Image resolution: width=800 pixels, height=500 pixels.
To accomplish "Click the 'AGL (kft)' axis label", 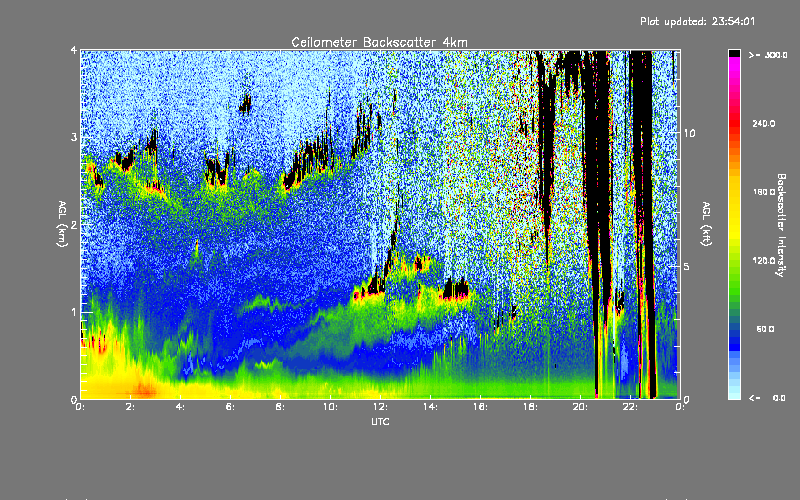I will point(706,224).
